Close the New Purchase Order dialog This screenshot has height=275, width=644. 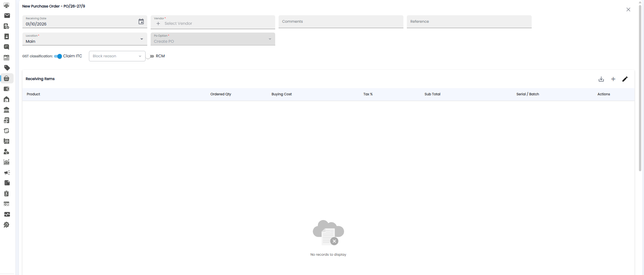tap(628, 9)
